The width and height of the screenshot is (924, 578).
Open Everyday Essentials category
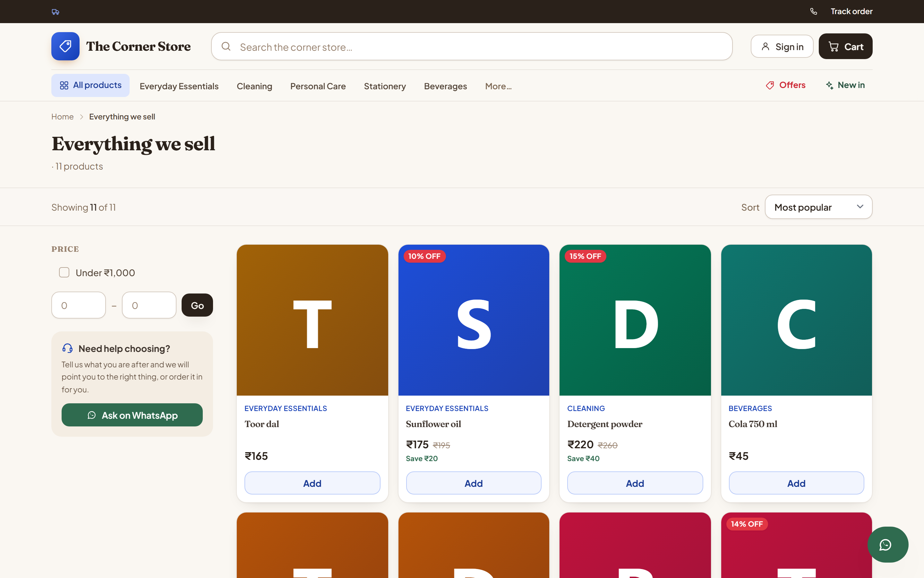[x=179, y=86]
